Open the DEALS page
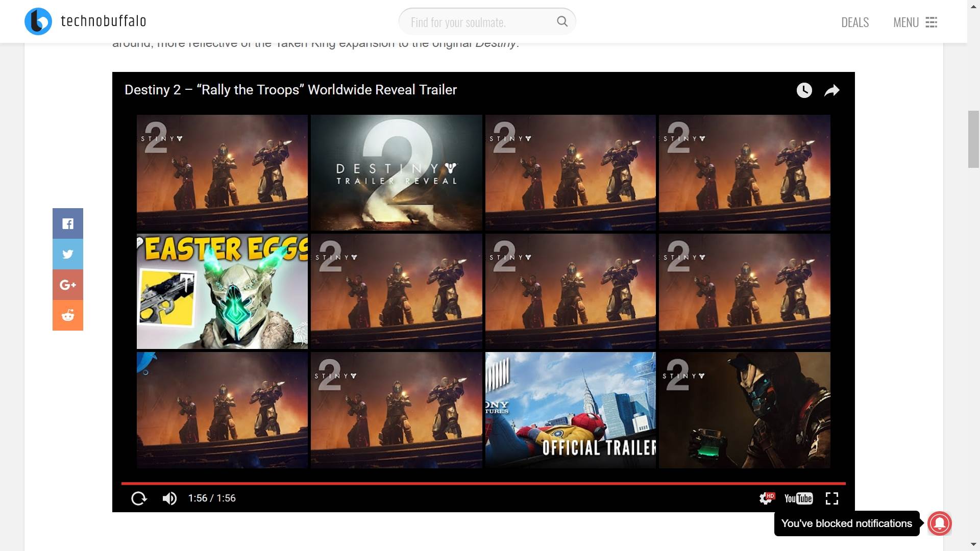The image size is (980, 551). tap(854, 22)
